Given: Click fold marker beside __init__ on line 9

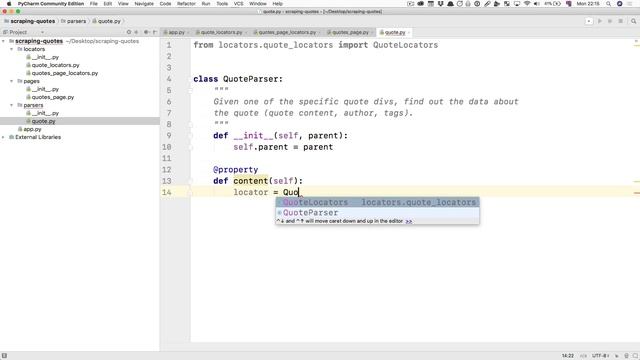Looking at the screenshot, I should pyautogui.click(x=190, y=136).
